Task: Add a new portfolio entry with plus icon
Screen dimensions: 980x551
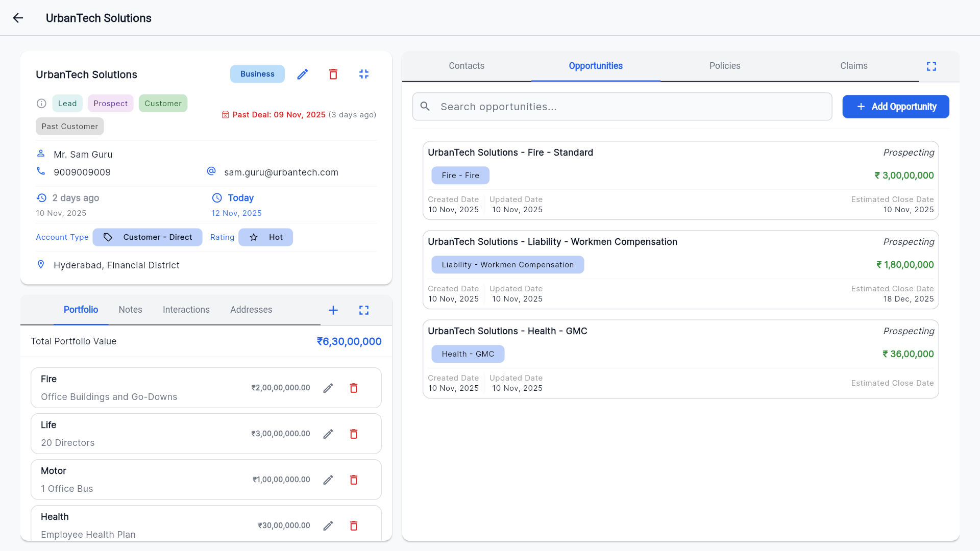Action: (333, 310)
